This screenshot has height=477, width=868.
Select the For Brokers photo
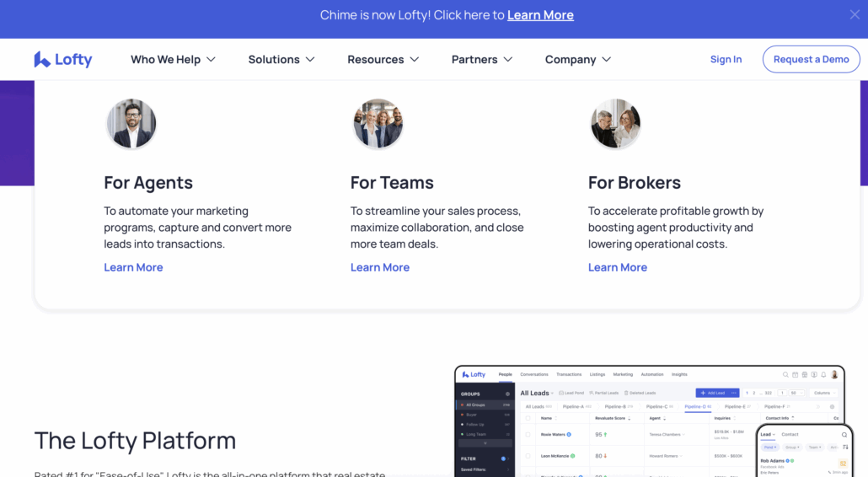[615, 123]
